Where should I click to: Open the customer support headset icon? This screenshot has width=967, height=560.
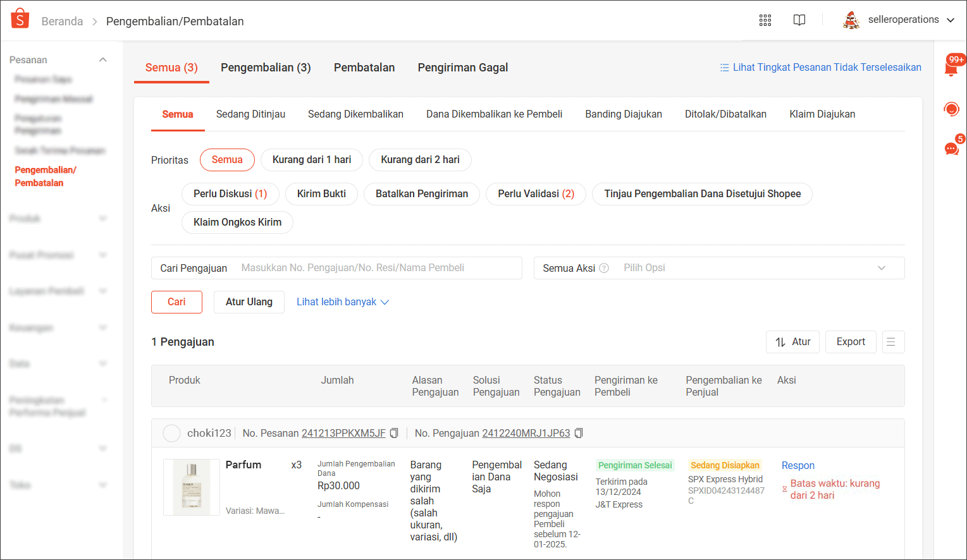[951, 109]
